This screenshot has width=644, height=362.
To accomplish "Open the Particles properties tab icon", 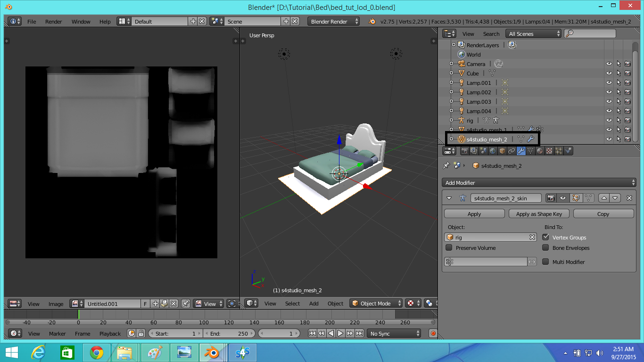I will [x=559, y=151].
